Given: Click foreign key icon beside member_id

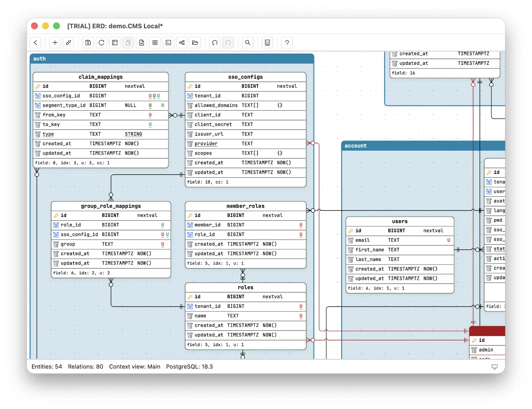Looking at the screenshot, I should [190, 225].
